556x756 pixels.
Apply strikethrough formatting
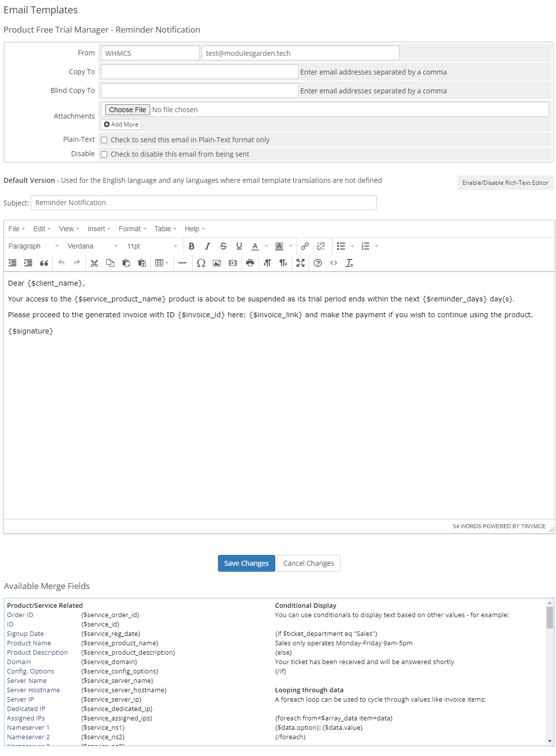[x=223, y=246]
